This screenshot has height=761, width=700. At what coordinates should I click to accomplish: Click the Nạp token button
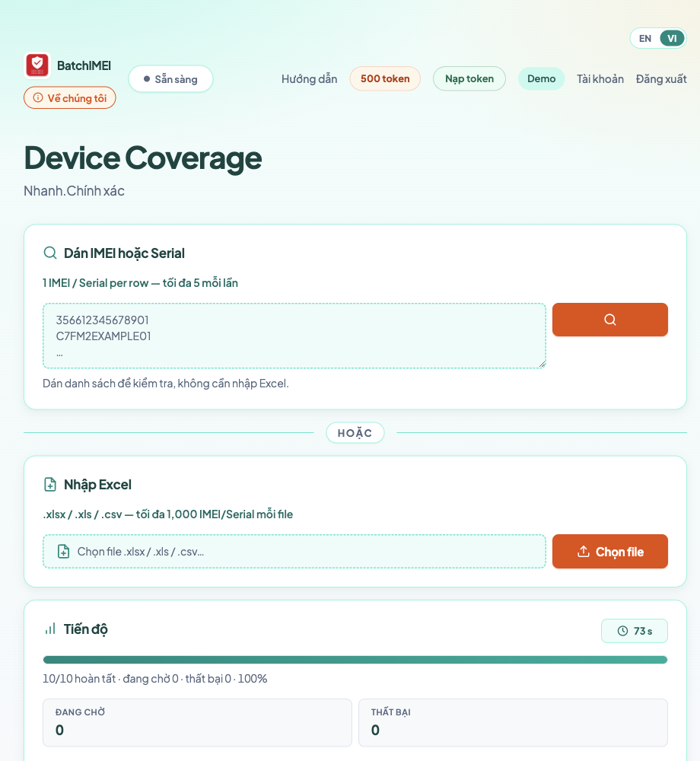[469, 78]
